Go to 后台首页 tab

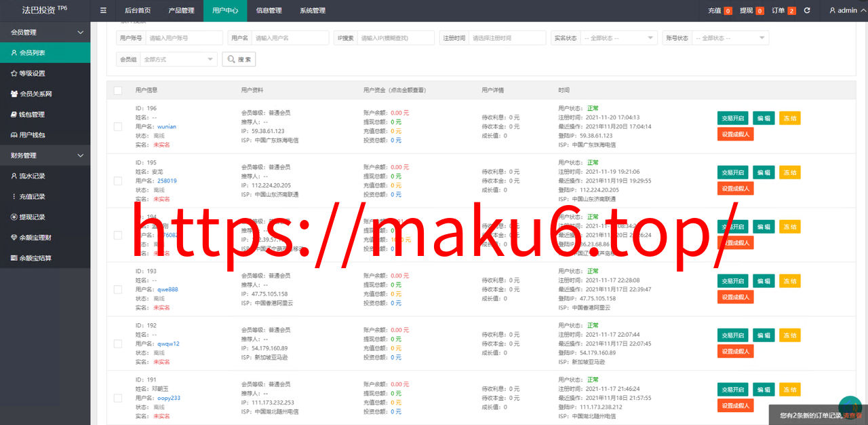point(138,11)
